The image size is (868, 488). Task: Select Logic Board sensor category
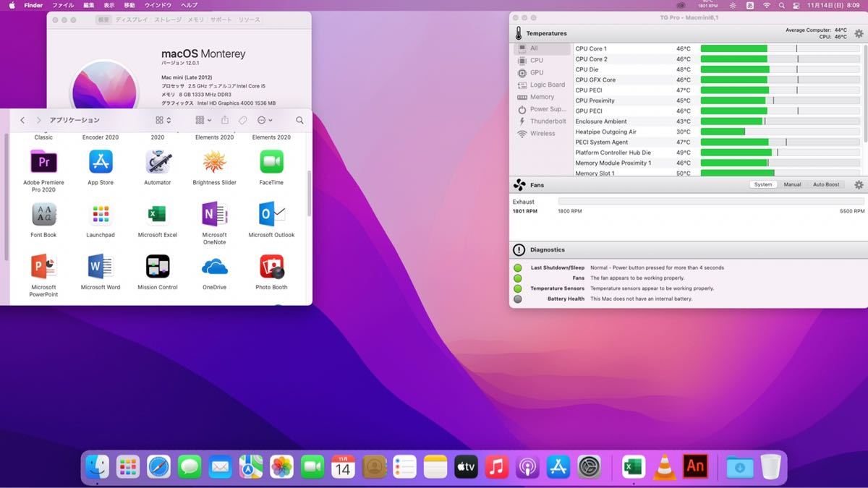pos(547,85)
